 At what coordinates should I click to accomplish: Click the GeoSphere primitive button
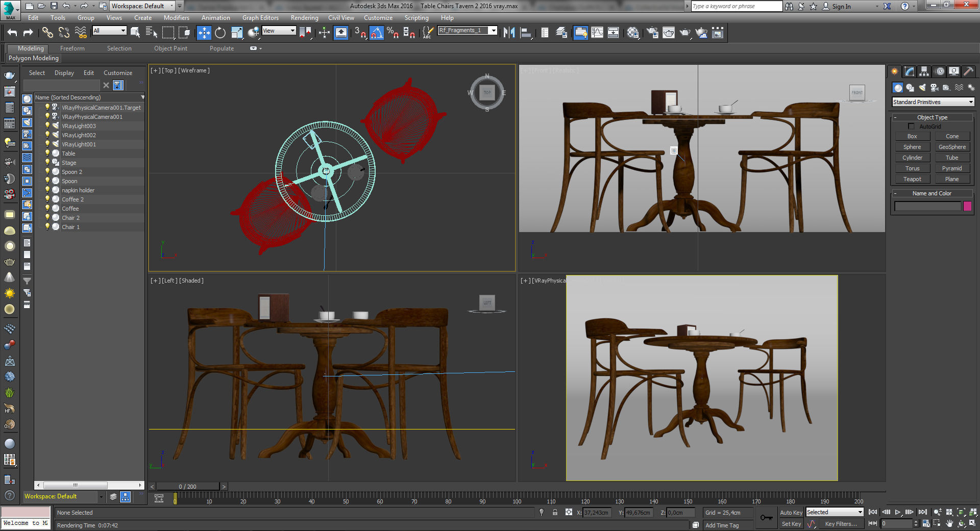pyautogui.click(x=952, y=147)
